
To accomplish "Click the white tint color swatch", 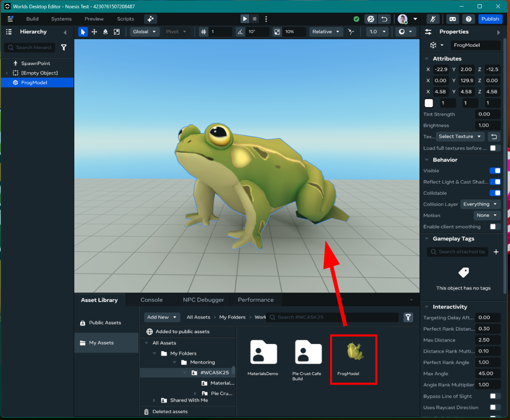I will (429, 103).
